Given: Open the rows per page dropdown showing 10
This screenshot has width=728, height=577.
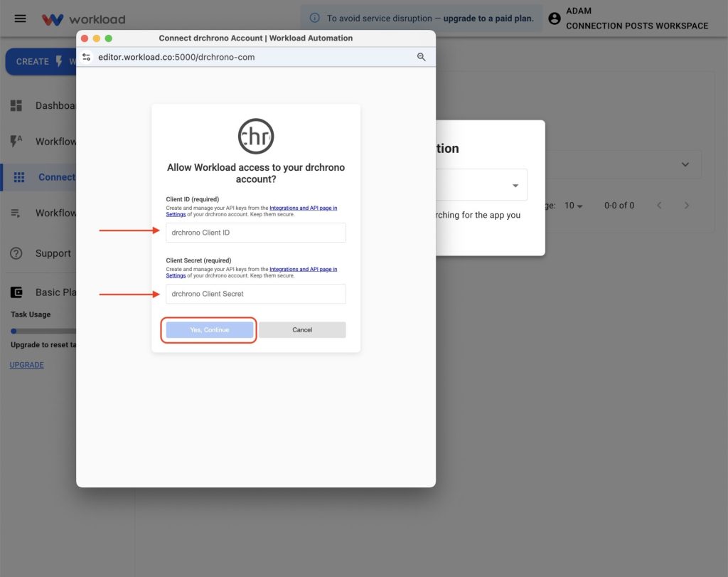Looking at the screenshot, I should 574,206.
